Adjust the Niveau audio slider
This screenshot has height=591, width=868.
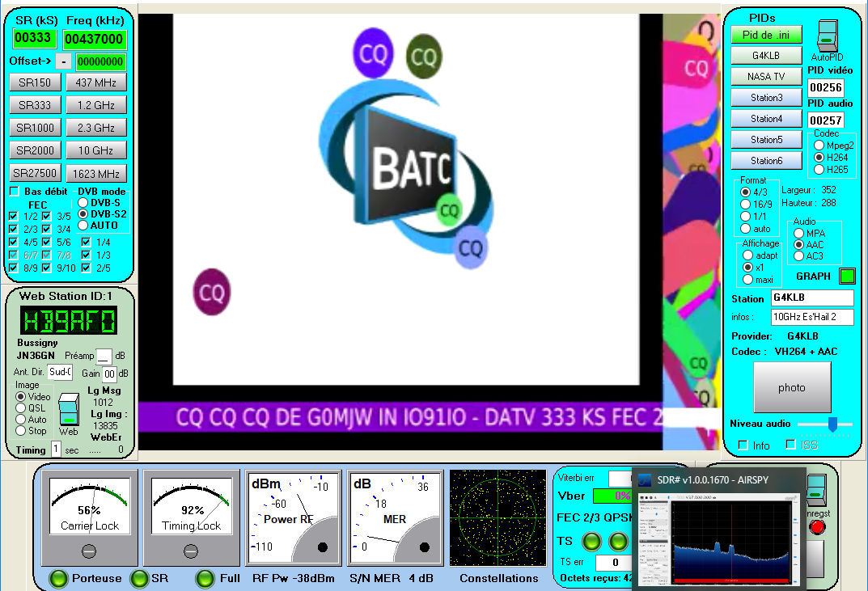[x=832, y=423]
